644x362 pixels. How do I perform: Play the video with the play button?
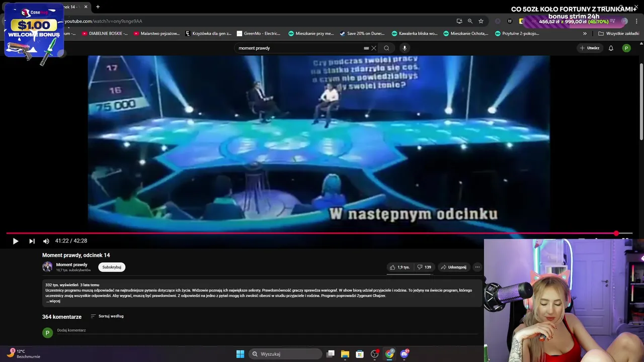point(15,241)
